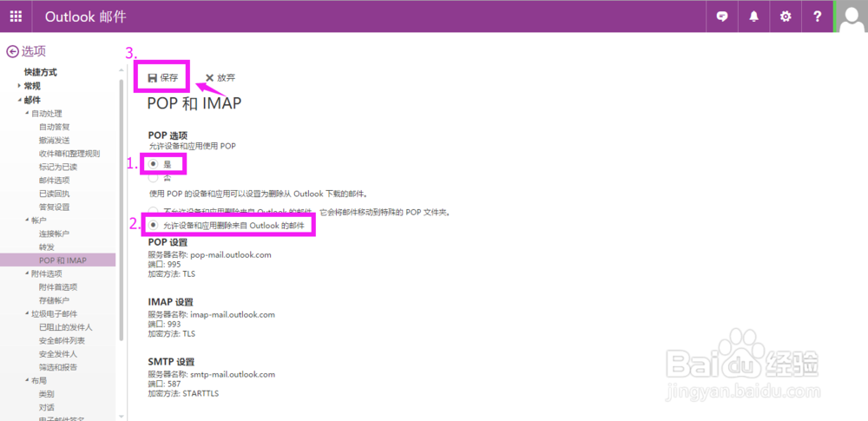Click the 选项 heading link
The image size is (868, 421).
point(33,51)
